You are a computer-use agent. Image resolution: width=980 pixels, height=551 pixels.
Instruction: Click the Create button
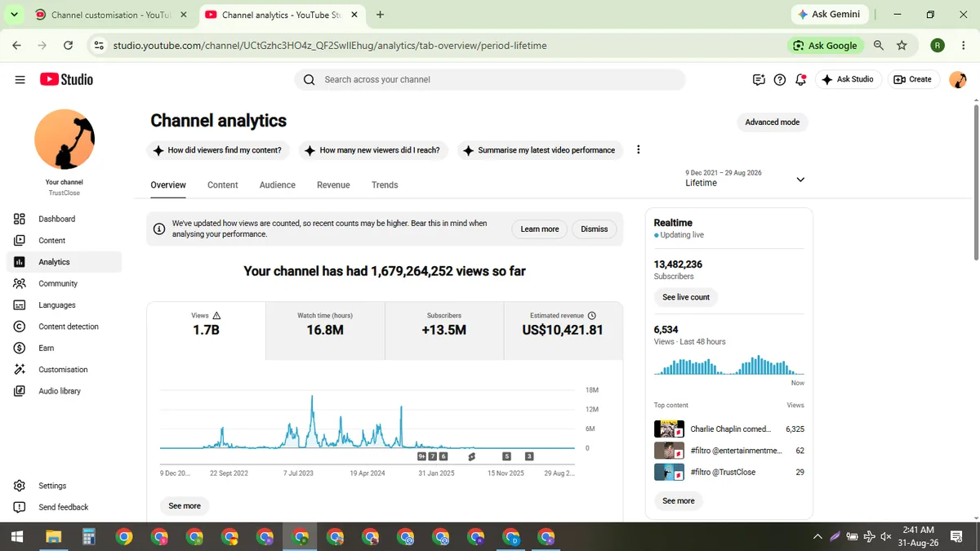[913, 79]
